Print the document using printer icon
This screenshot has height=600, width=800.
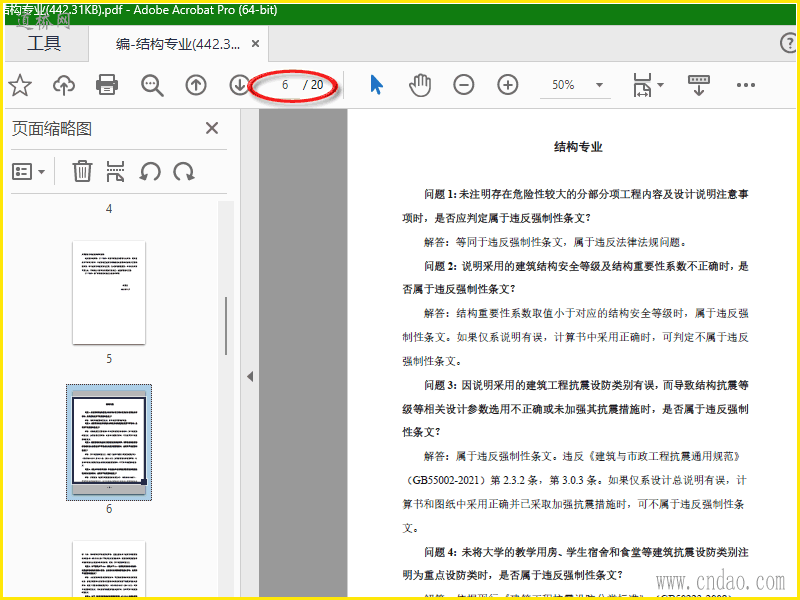(x=107, y=85)
